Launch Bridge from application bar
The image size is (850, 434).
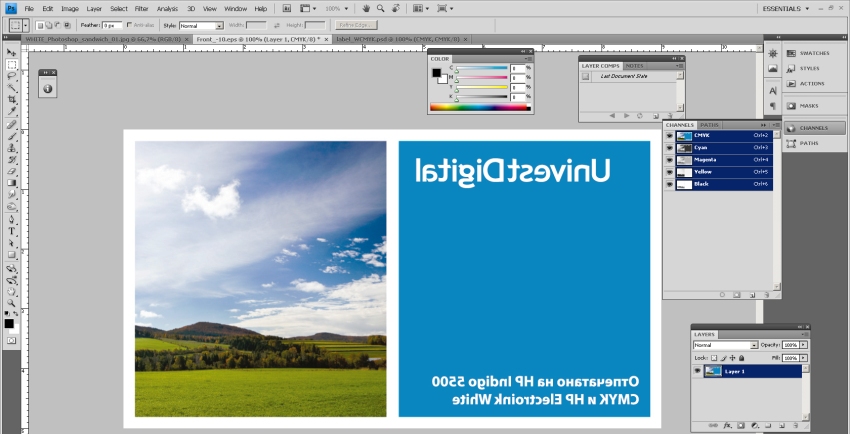tap(287, 9)
